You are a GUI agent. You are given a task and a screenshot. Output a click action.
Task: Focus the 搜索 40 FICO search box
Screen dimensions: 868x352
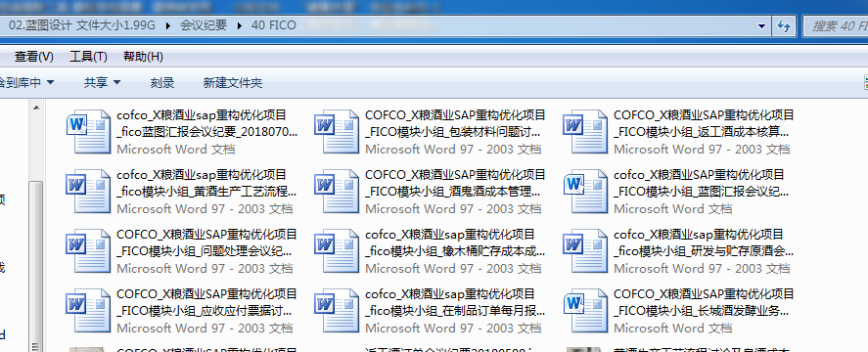coord(836,26)
